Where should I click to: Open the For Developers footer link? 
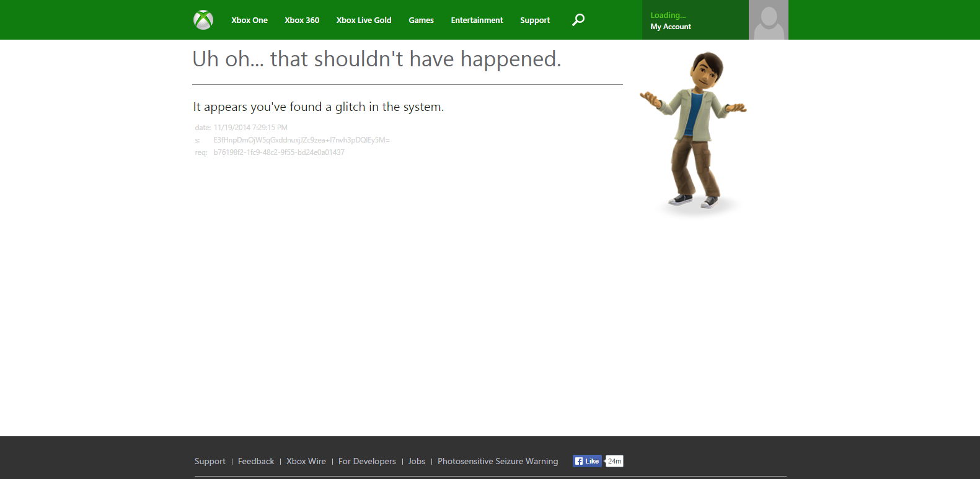click(367, 462)
